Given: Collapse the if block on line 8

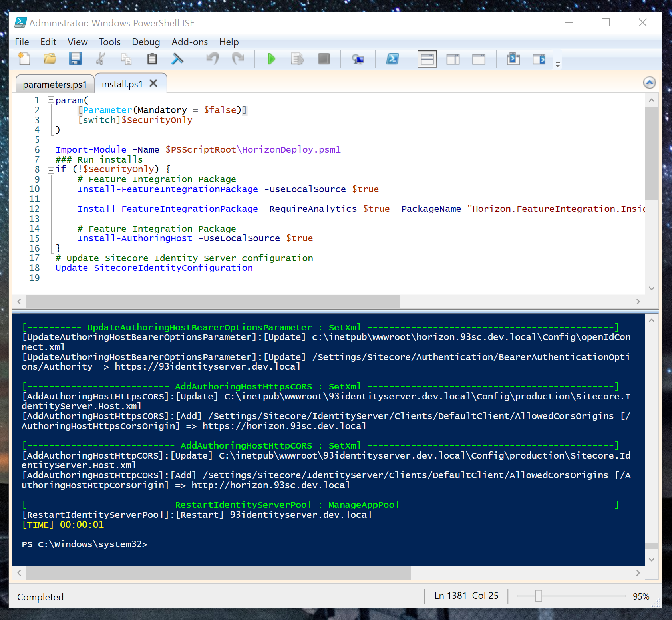Looking at the screenshot, I should (x=51, y=170).
